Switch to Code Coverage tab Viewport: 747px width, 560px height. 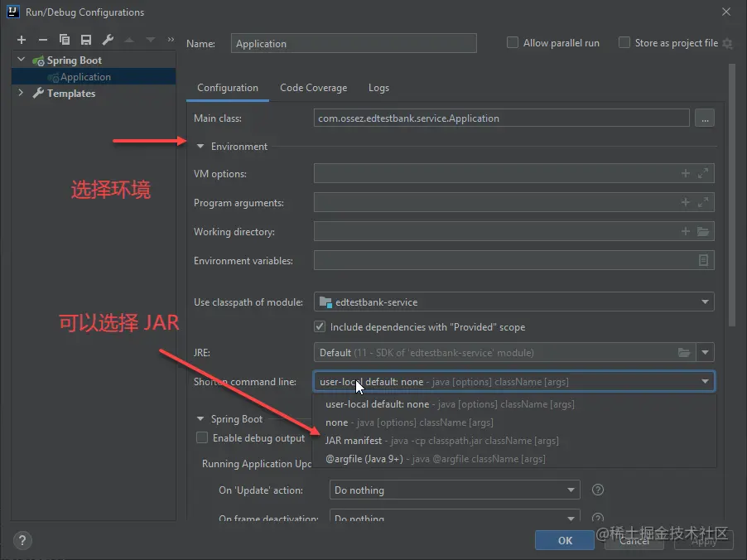(x=314, y=88)
